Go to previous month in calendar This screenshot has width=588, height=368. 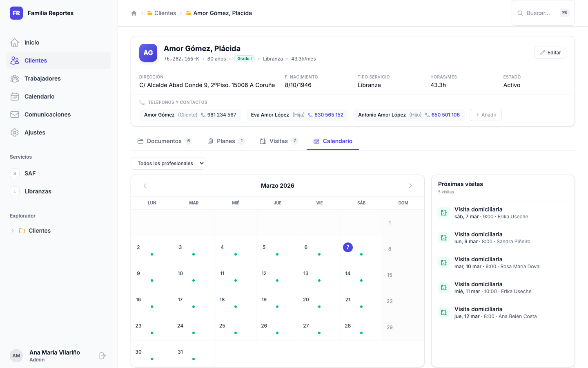point(145,186)
